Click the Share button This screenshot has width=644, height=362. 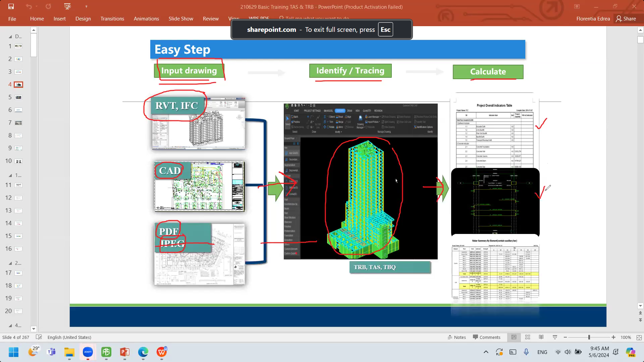click(626, 19)
